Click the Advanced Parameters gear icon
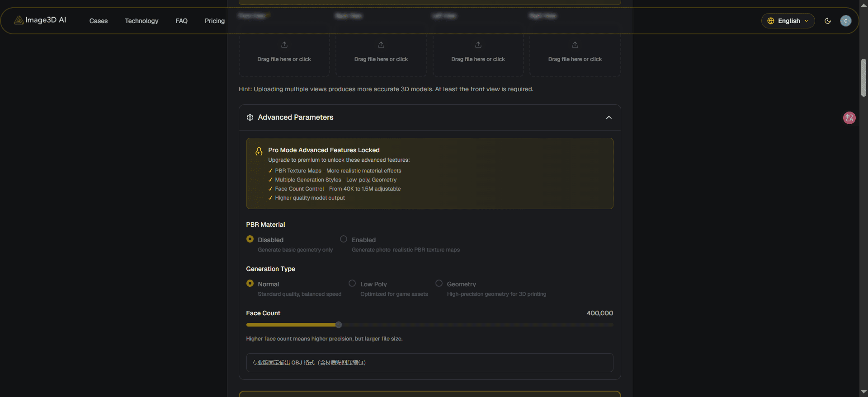 (x=250, y=117)
